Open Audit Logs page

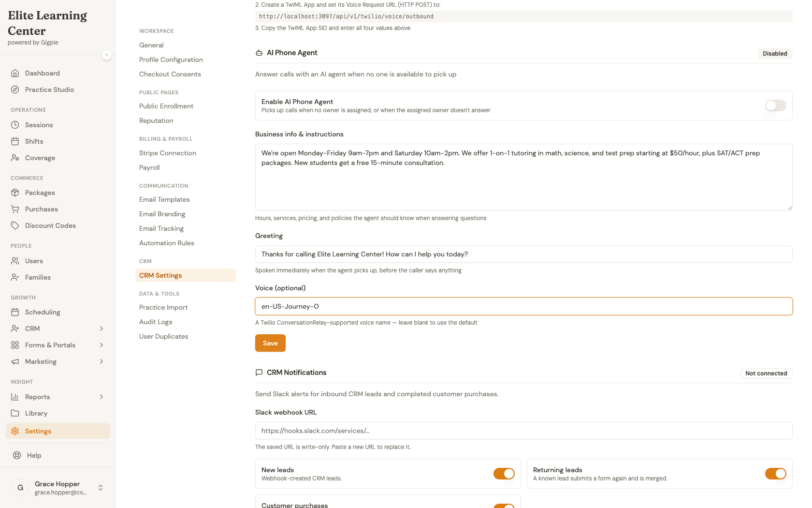tap(156, 322)
